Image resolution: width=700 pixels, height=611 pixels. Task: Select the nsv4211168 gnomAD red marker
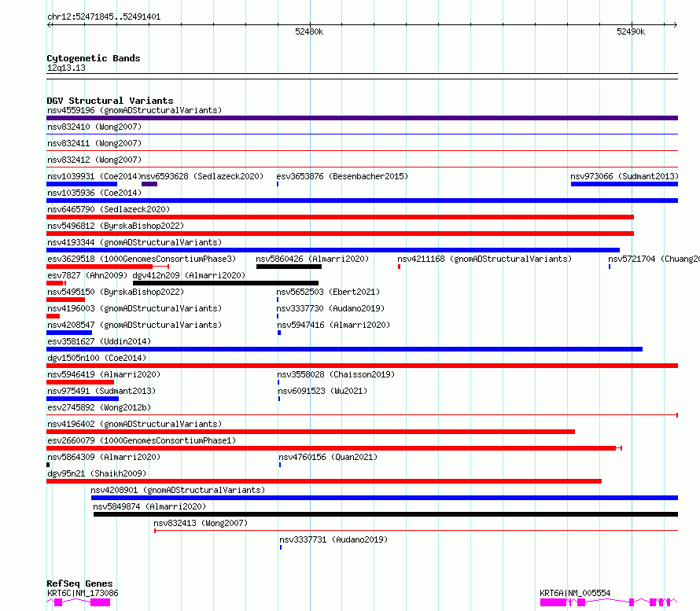pyautogui.click(x=399, y=267)
